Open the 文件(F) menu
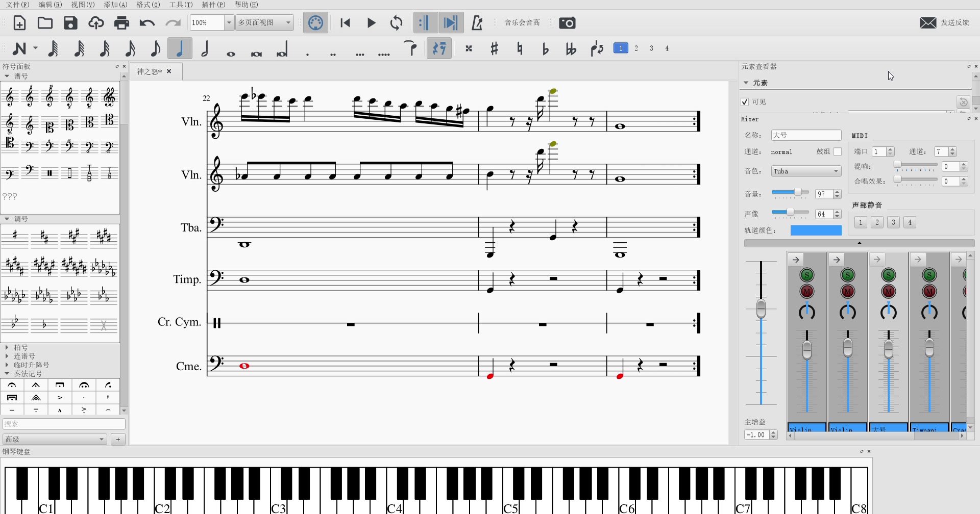This screenshot has height=514, width=980. (18, 5)
